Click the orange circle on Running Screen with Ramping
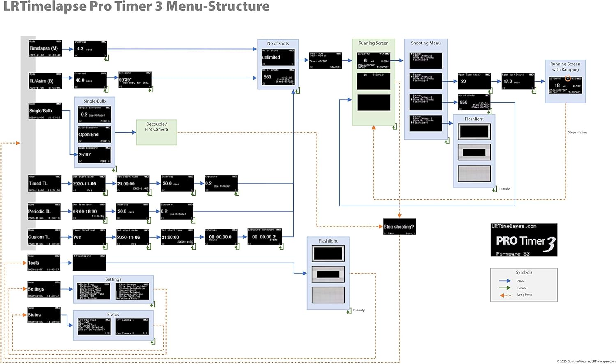This screenshot has height=364, width=616. [x=568, y=78]
